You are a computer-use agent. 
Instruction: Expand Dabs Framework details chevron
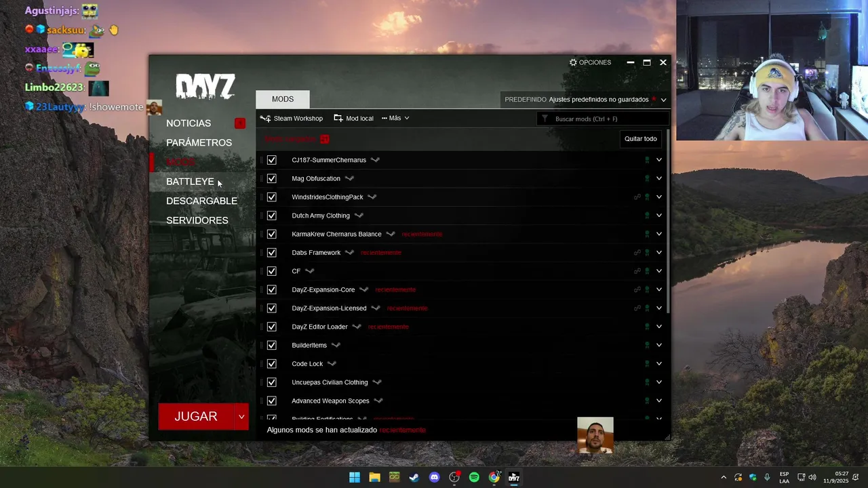(658, 253)
